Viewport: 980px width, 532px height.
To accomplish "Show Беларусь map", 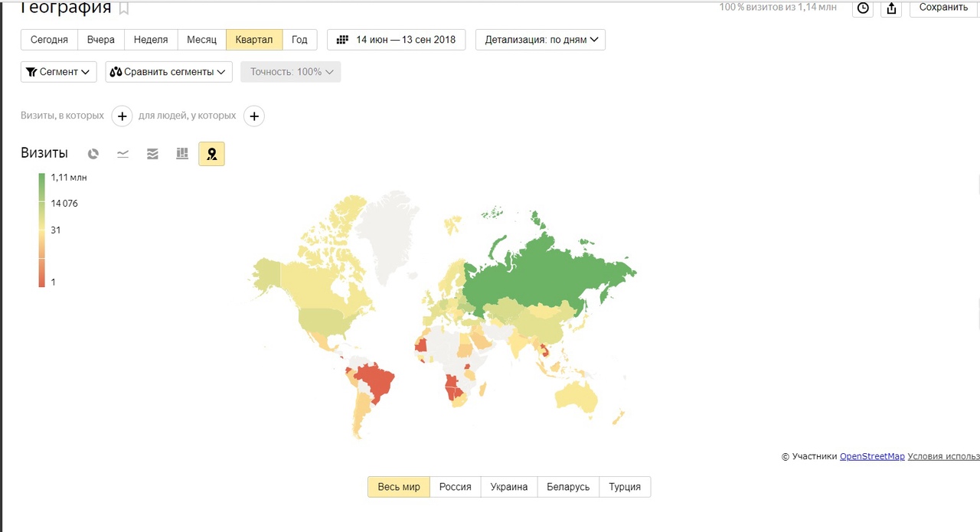I will (568, 487).
